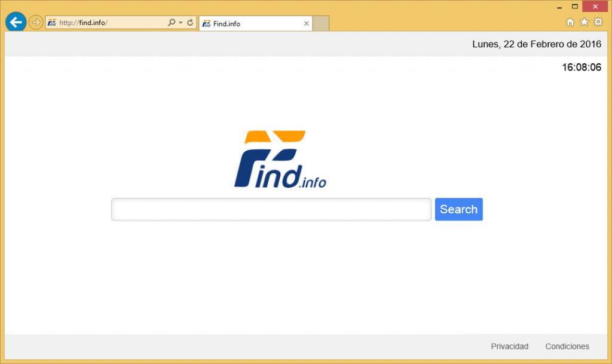
Task: Click the blue Search button
Action: pyautogui.click(x=458, y=209)
